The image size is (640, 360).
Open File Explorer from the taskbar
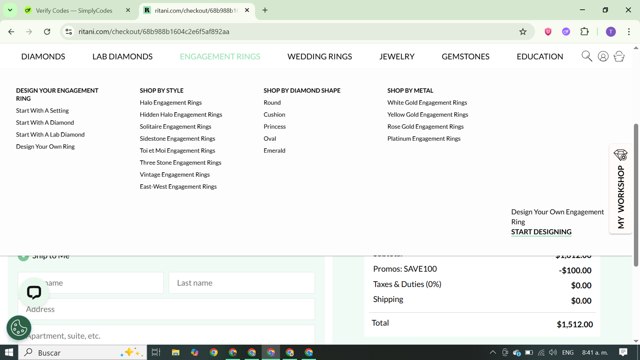point(176,352)
